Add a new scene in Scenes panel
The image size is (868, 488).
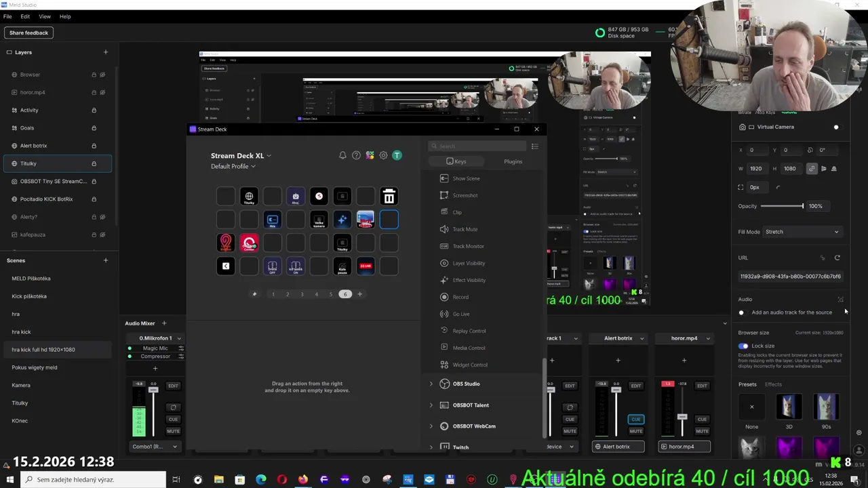(x=105, y=260)
